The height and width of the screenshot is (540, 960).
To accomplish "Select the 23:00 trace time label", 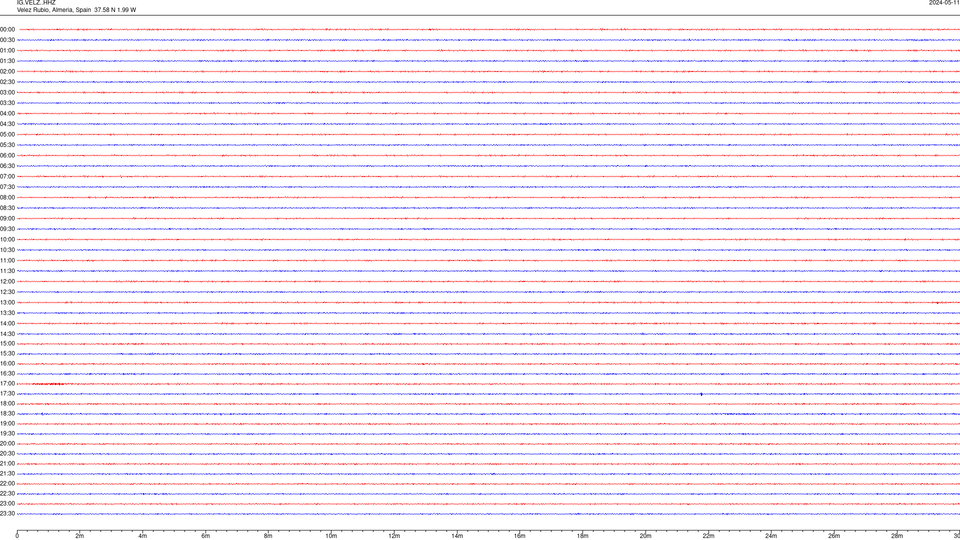I will pos(7,504).
